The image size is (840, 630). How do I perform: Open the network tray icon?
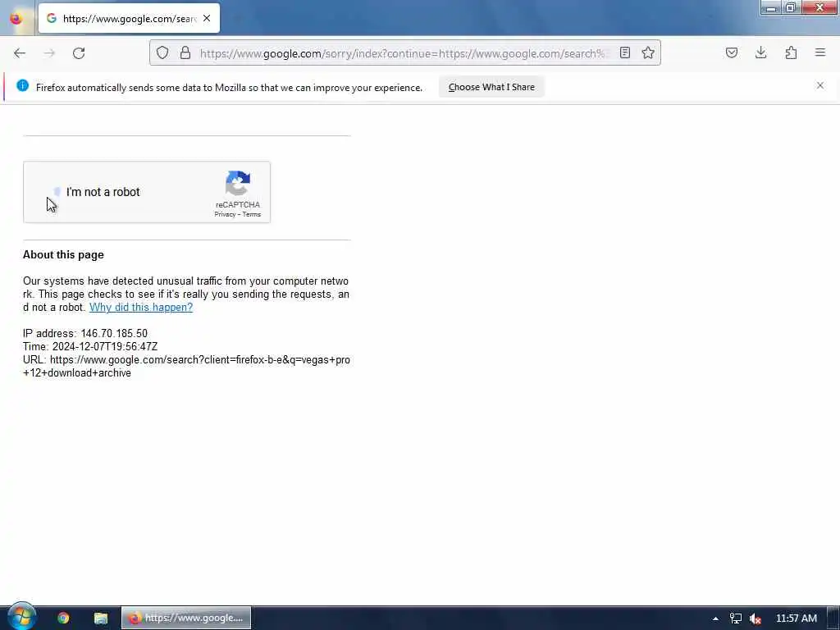click(736, 619)
